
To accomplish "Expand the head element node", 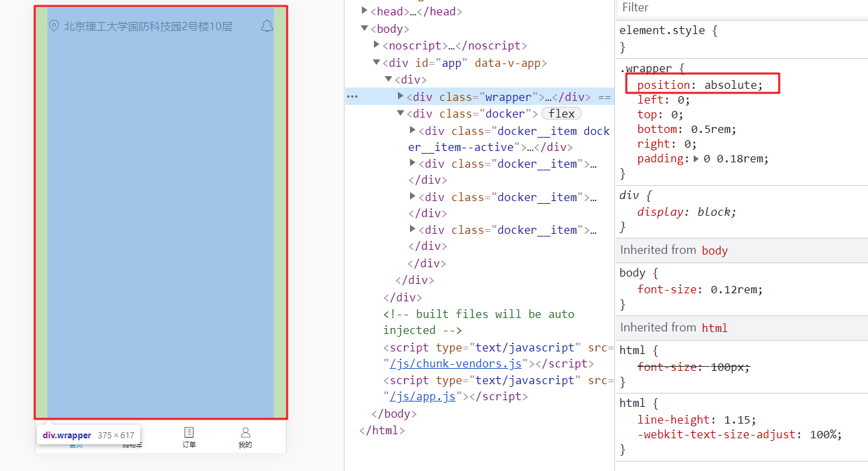I will 365,11.
